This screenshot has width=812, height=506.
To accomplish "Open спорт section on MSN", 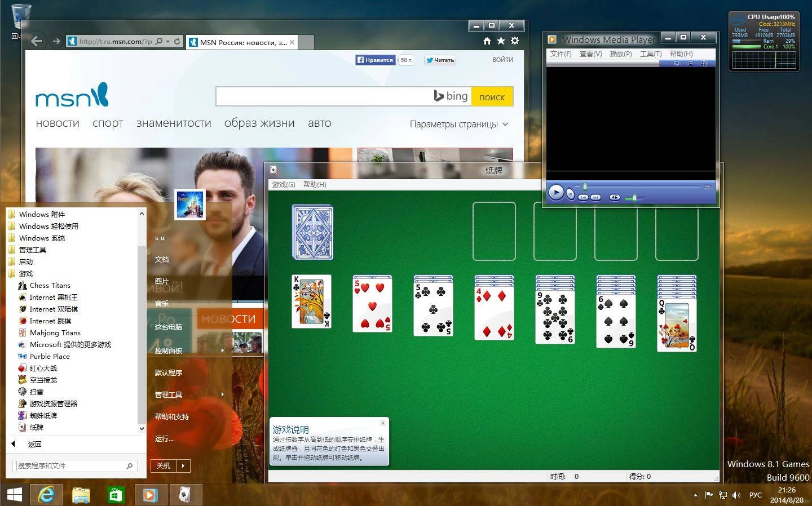I will point(108,123).
